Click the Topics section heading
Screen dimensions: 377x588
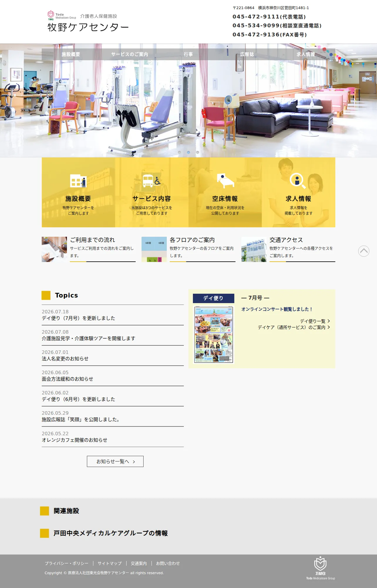coord(66,295)
